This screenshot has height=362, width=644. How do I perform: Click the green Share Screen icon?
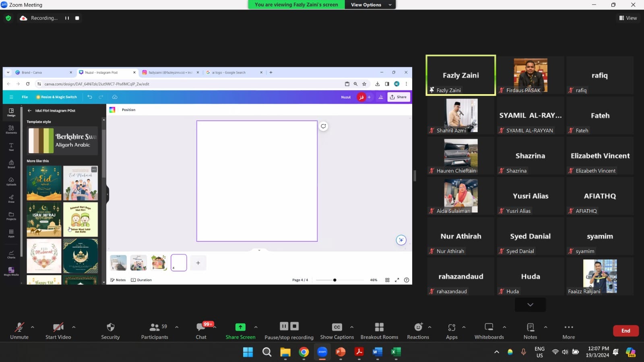click(x=240, y=327)
